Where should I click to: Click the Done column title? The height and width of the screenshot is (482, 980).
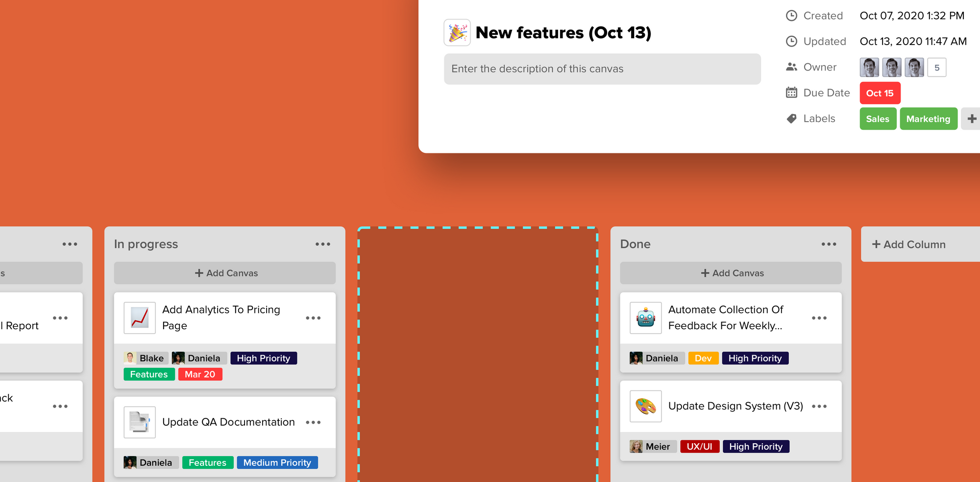636,244
